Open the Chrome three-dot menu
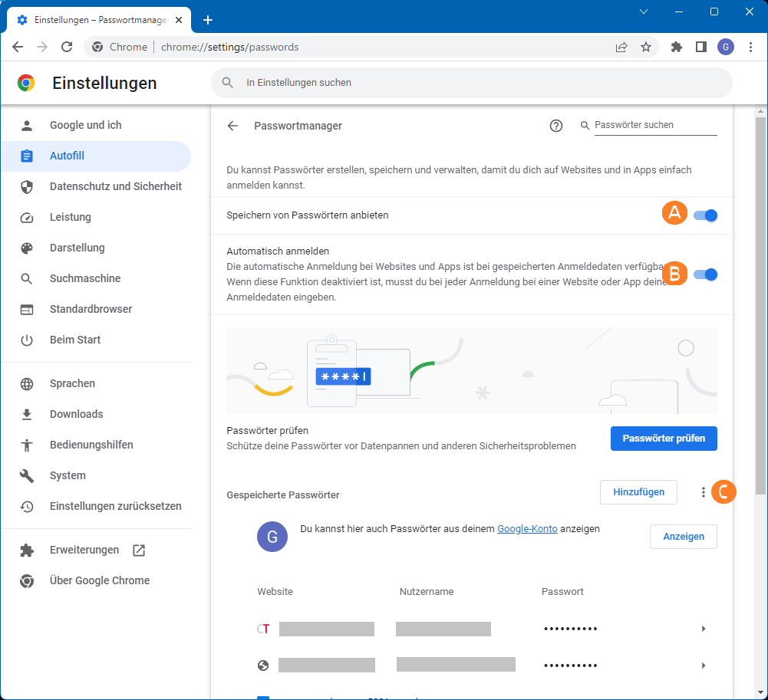The image size is (768, 700). point(750,47)
